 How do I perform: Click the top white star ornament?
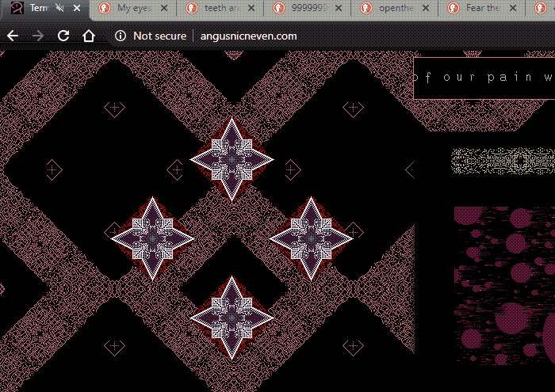coord(232,159)
